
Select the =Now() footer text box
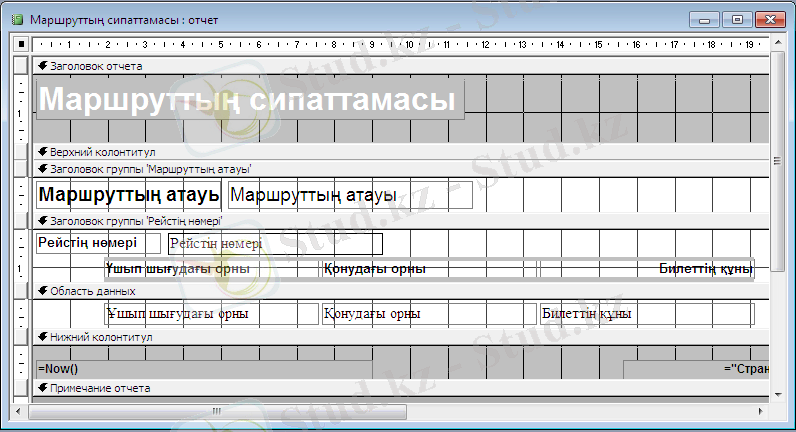click(x=204, y=369)
